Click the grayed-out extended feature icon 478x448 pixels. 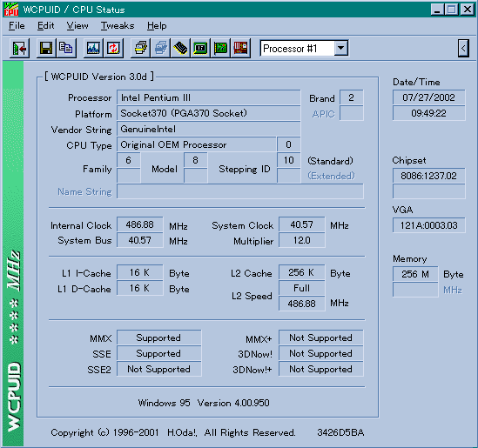tap(161, 48)
